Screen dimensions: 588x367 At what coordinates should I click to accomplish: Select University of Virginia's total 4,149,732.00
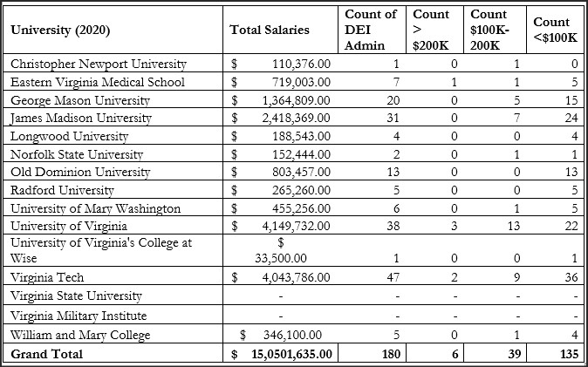tap(296, 226)
